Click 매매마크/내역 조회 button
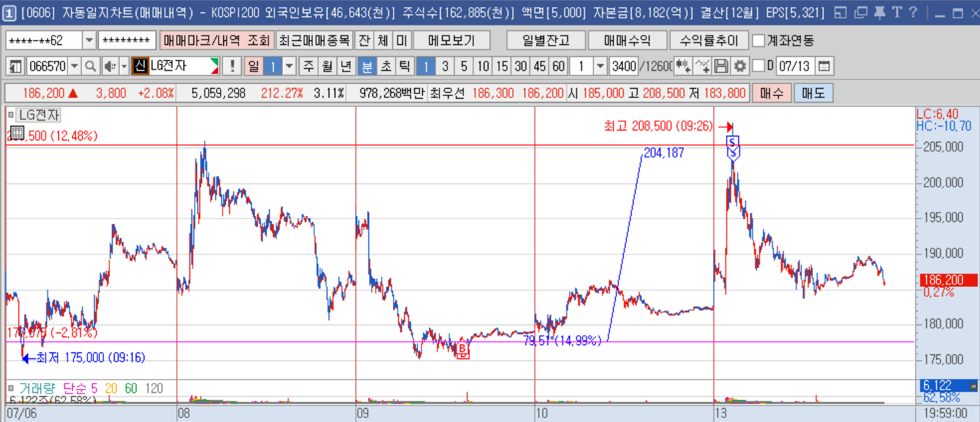This screenshot has width=980, height=422. tap(216, 40)
